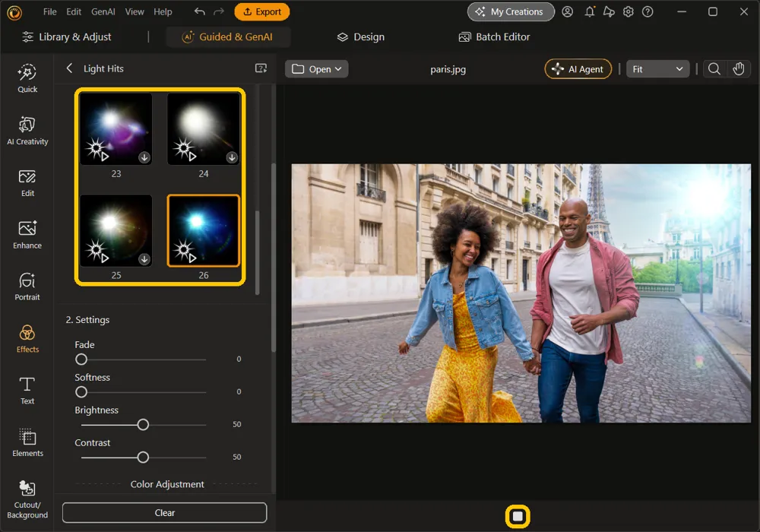Open the Enhance sidebar panel
The width and height of the screenshot is (760, 532).
[27, 235]
